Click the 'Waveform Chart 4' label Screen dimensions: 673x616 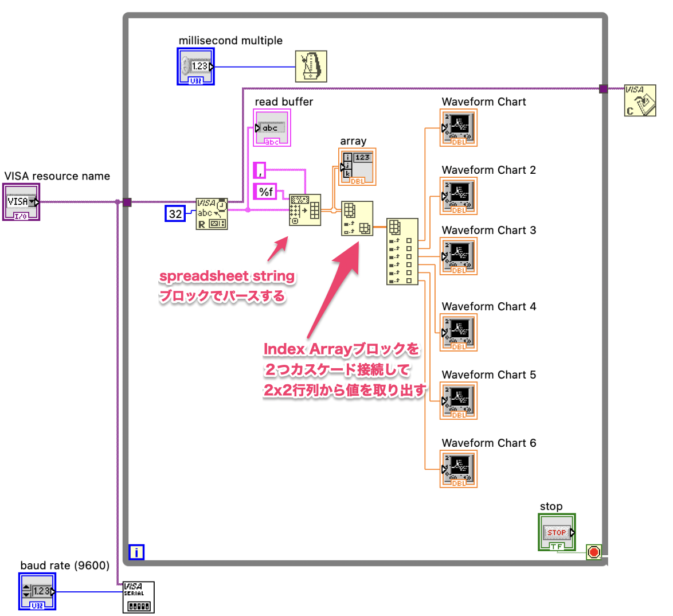point(489,306)
